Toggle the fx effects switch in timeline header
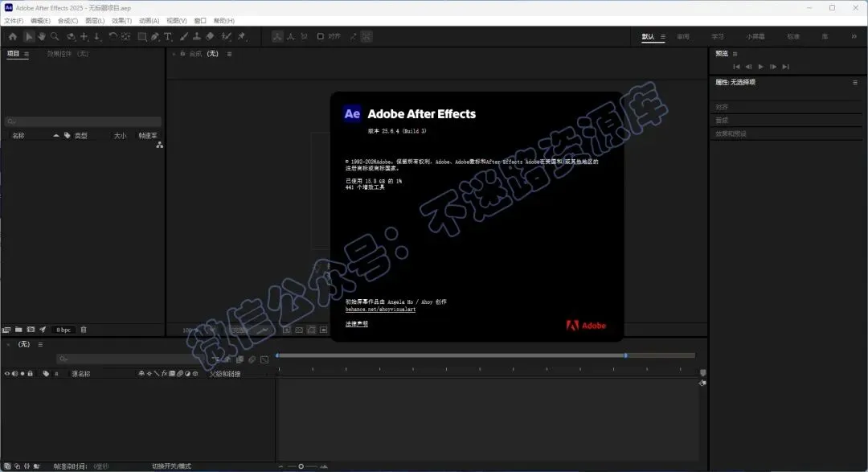 165,374
